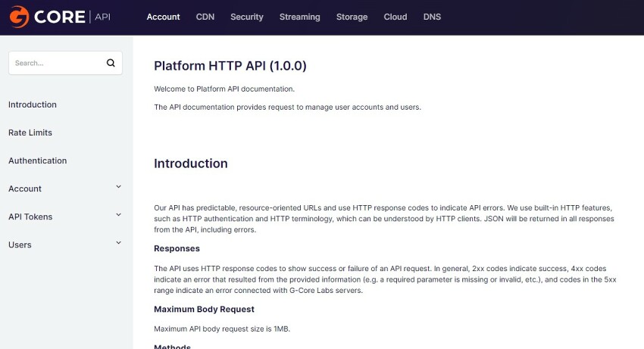Switch to the CDN tab

click(205, 17)
